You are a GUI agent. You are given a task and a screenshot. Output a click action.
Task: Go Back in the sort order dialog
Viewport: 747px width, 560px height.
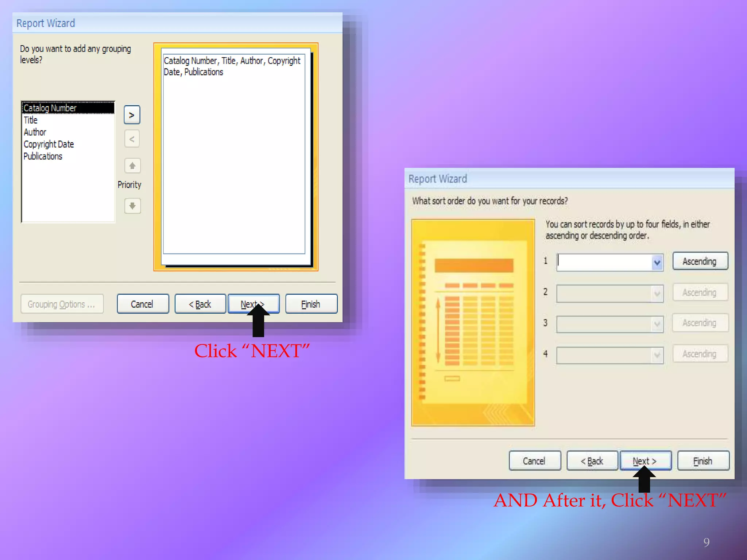592,461
